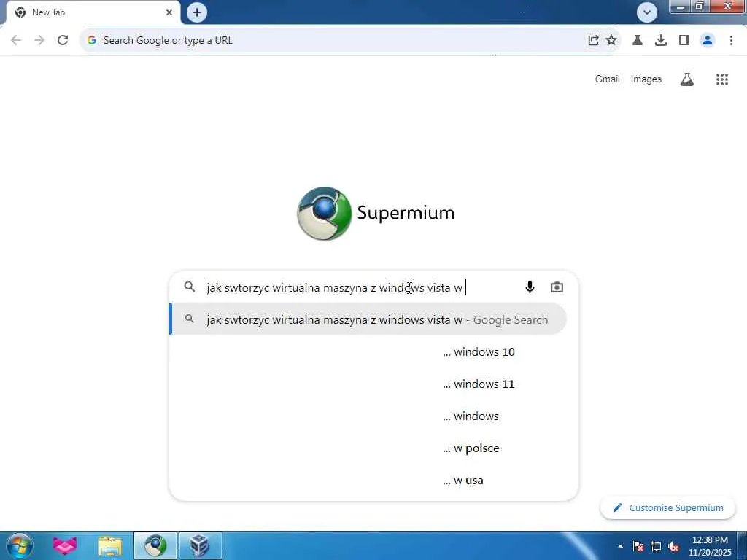Choose the '... windows 10' suggestion
The height and width of the screenshot is (560, 747).
(368, 352)
